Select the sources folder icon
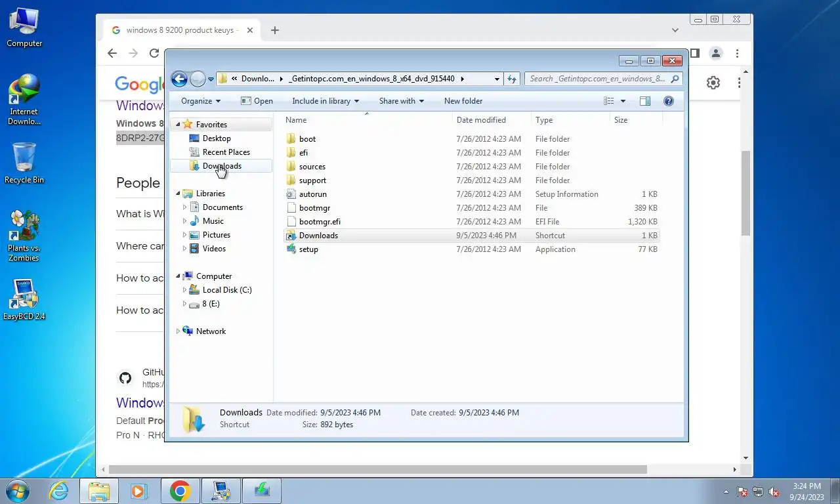Screen dimensions: 840x504 pos(291,167)
